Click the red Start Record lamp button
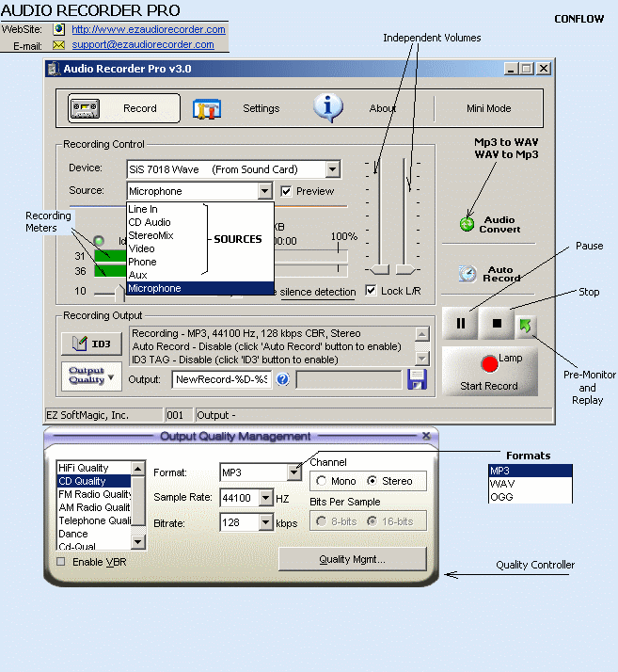618x672 pixels. coord(489,371)
